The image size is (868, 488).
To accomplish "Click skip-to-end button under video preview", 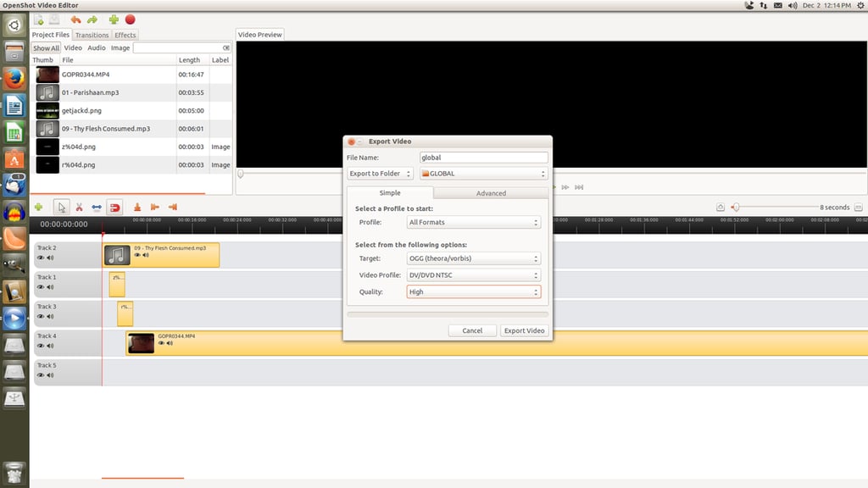I will (579, 187).
